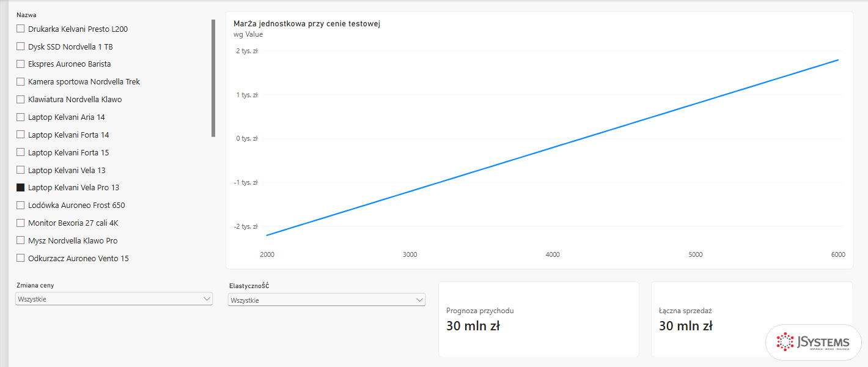The height and width of the screenshot is (367, 868).
Task: Click the 0 tys. zł y-axis label
Action: tap(246, 138)
